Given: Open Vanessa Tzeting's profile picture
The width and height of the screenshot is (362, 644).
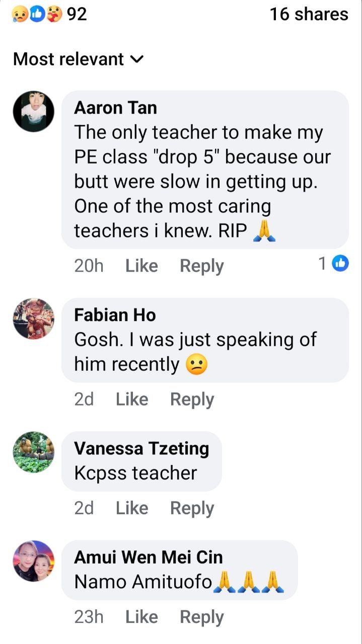Looking at the screenshot, I should 33,452.
